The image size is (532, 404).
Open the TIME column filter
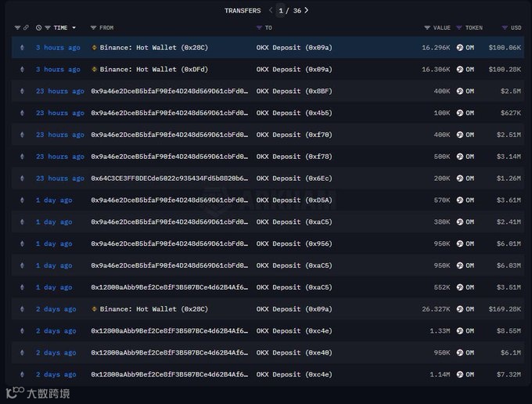[x=48, y=28]
